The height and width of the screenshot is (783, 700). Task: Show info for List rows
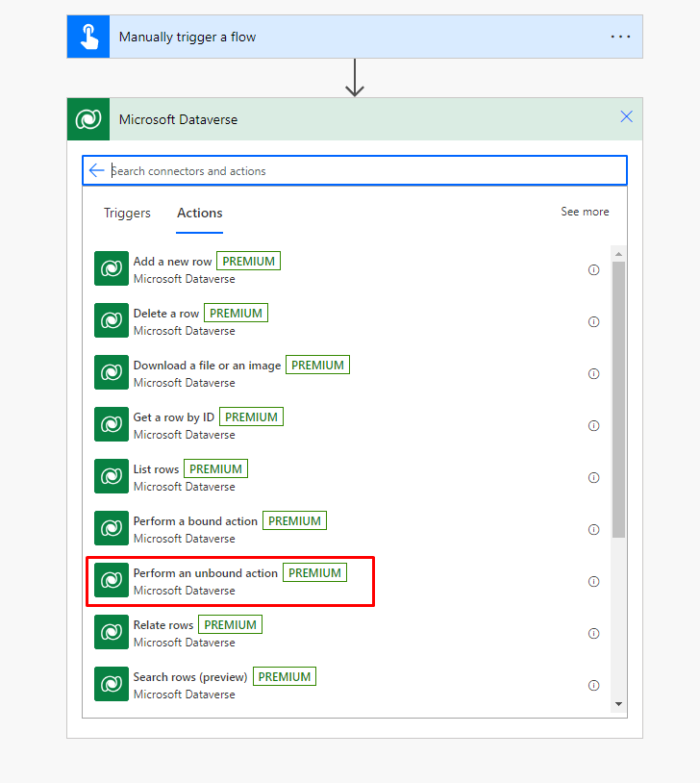(593, 477)
